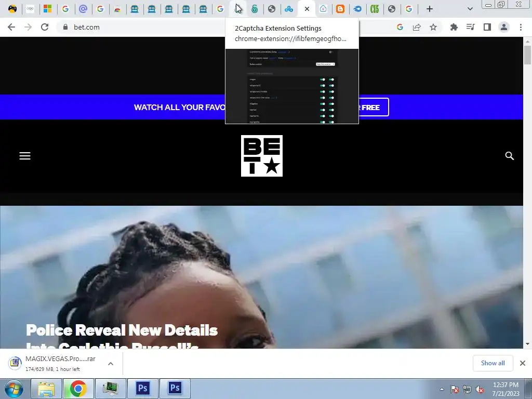Click the forward navigation arrow

28,27
